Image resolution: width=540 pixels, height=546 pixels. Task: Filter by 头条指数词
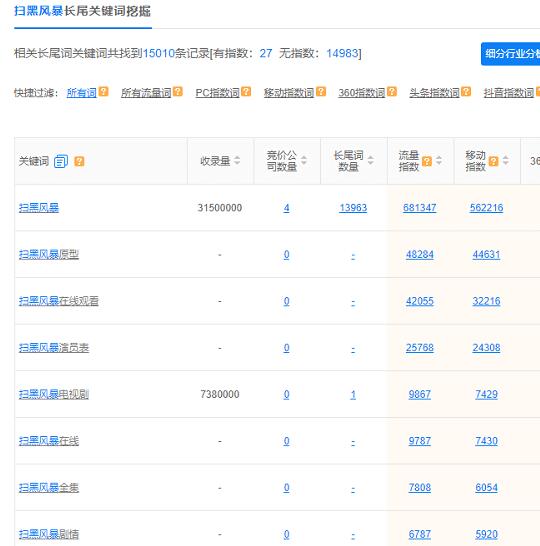point(435,93)
